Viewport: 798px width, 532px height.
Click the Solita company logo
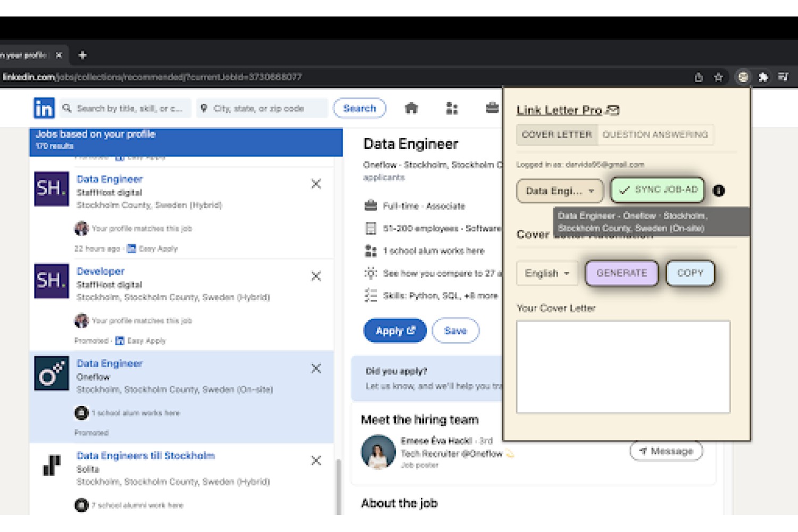tap(52, 465)
